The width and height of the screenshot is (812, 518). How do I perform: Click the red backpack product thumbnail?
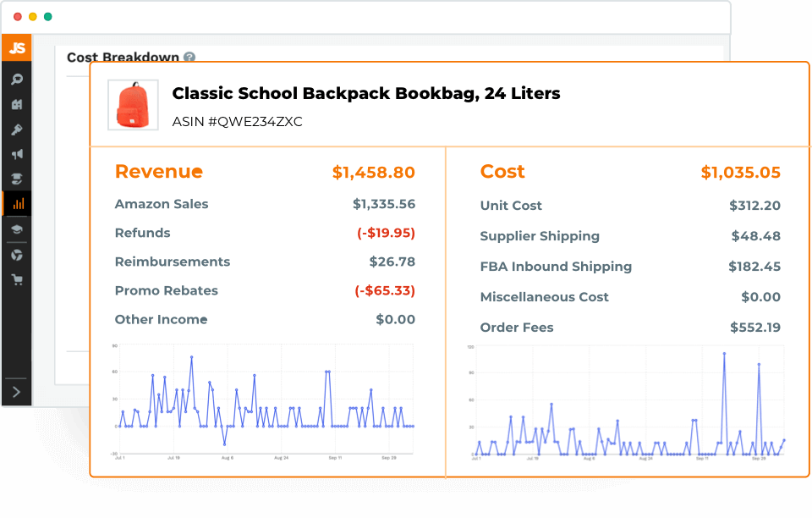pos(133,105)
